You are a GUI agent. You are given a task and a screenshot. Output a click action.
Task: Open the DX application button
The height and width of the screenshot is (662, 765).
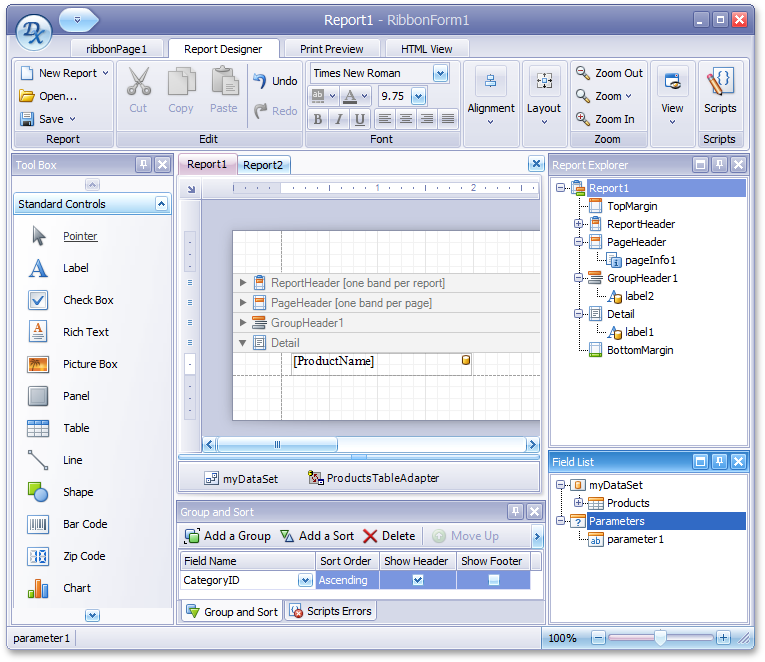coord(34,33)
